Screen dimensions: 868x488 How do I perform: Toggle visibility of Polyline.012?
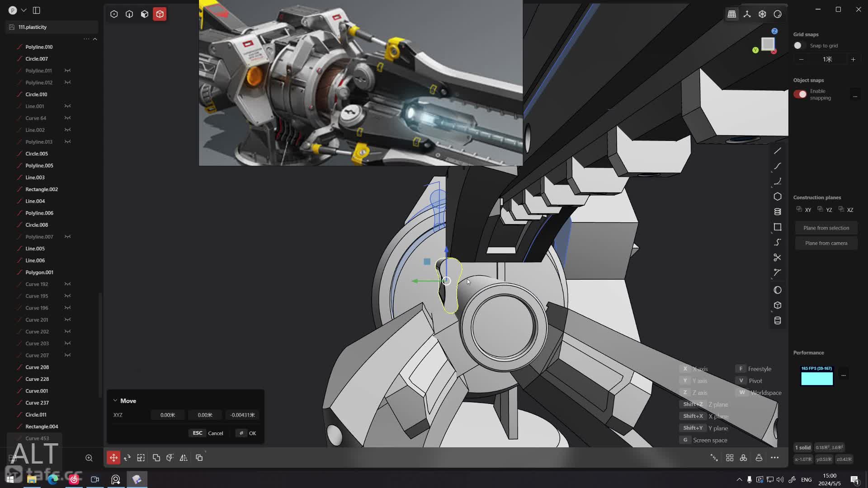coord(67,82)
